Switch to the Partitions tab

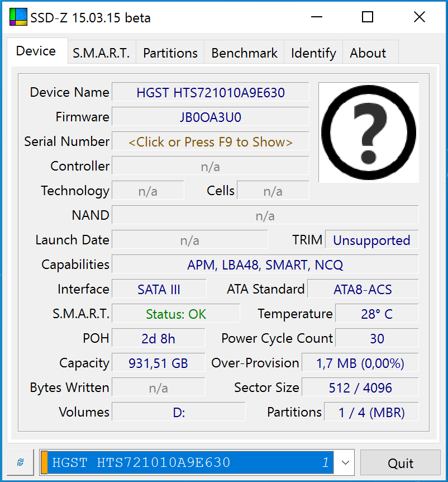(x=170, y=53)
